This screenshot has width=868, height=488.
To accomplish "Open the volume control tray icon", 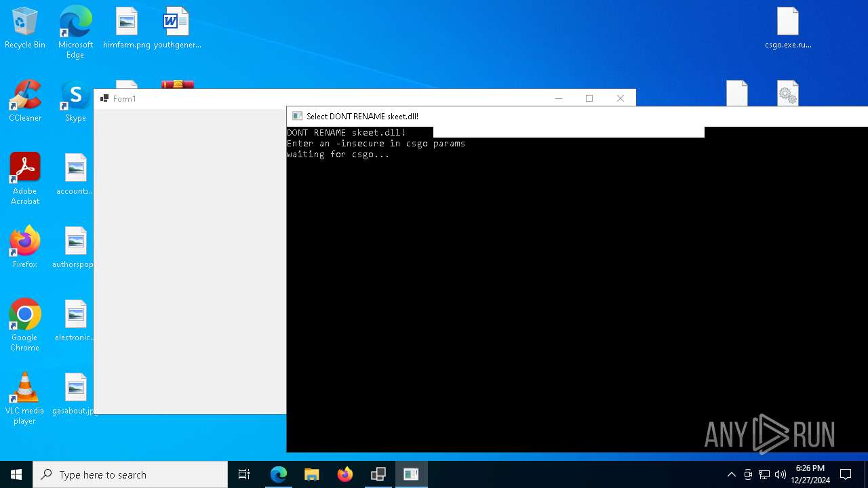I will click(781, 474).
